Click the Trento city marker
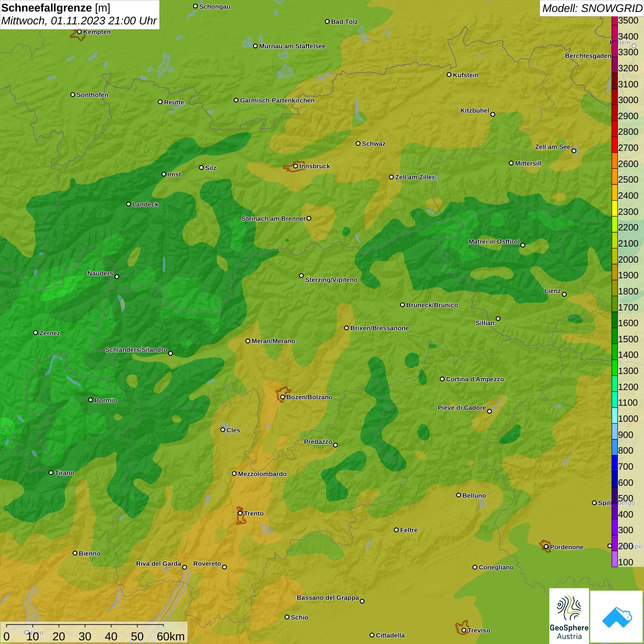 click(240, 513)
